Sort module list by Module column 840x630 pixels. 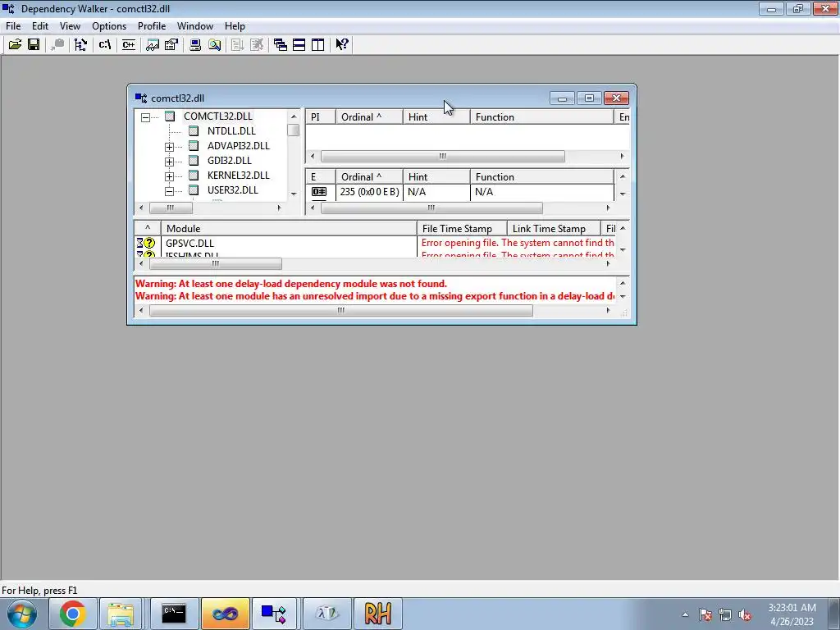(x=288, y=229)
